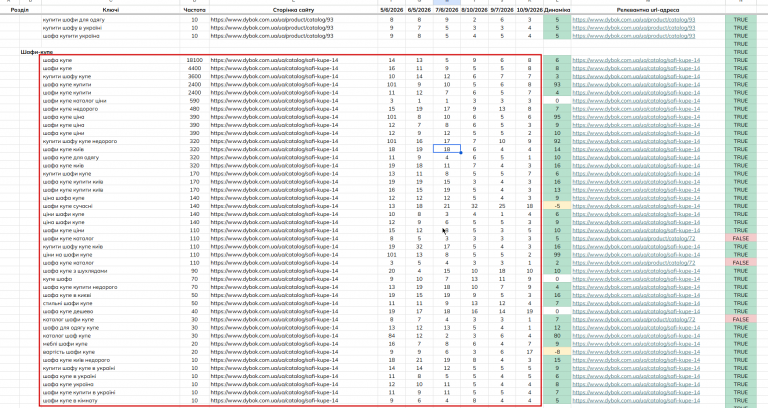Open relevant URL link in 'купити шафи для одягу' row
This screenshot has width=768, height=408.
tap(633, 20)
